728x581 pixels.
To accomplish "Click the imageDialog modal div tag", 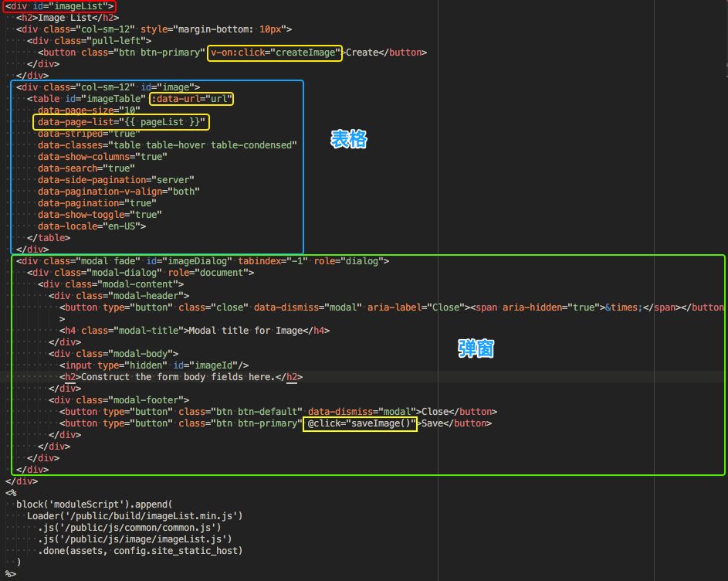I will point(202,261).
